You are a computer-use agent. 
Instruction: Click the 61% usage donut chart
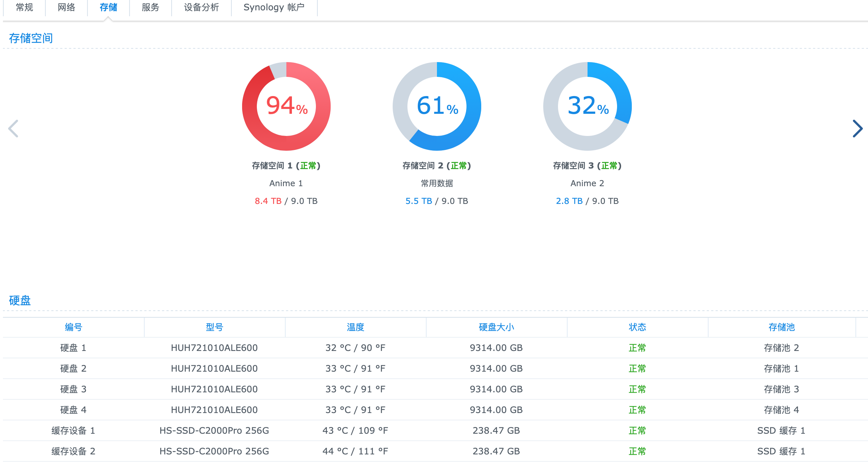[437, 106]
